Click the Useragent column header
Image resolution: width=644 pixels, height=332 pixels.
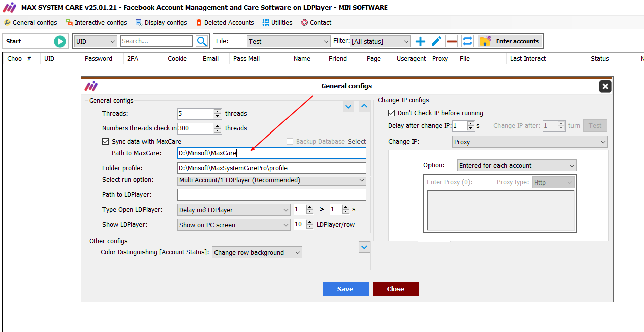411,59
